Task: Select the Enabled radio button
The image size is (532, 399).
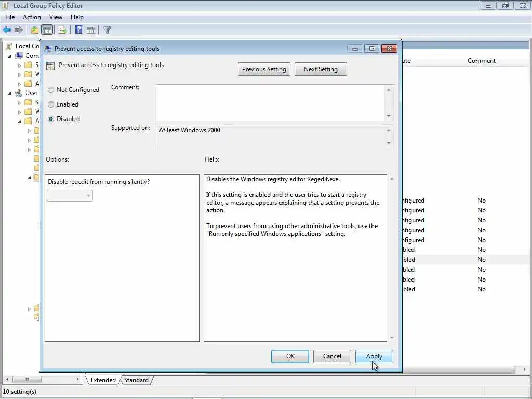Action: (51, 104)
